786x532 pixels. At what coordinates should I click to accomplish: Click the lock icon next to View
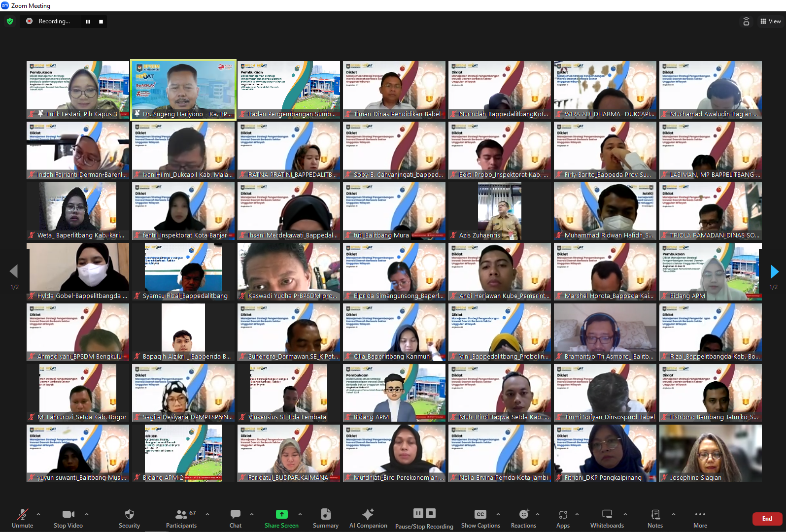(746, 21)
